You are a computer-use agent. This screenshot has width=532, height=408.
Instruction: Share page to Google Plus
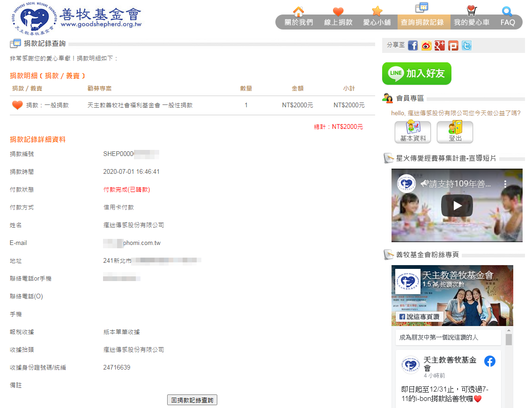coord(440,45)
